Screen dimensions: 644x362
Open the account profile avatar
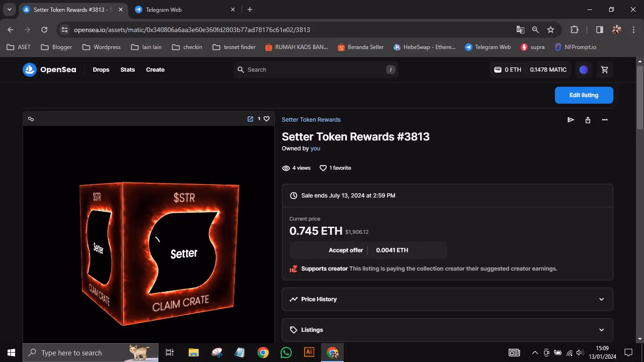584,70
